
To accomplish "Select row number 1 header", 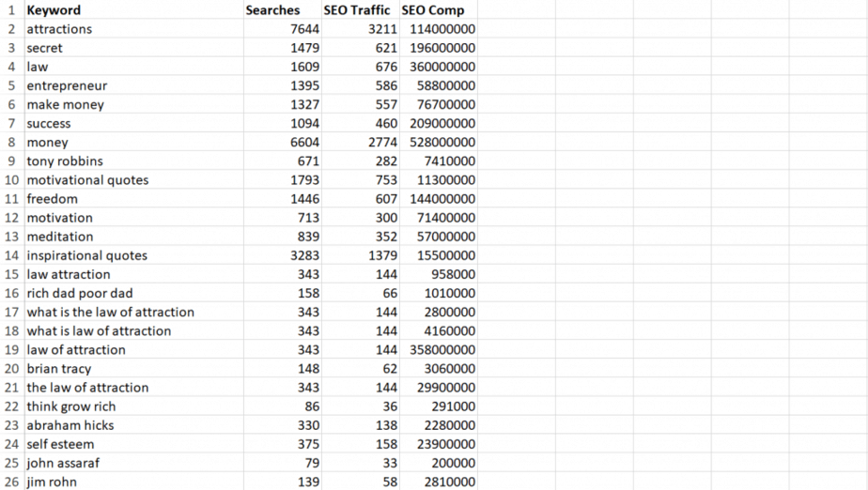I will (12, 10).
